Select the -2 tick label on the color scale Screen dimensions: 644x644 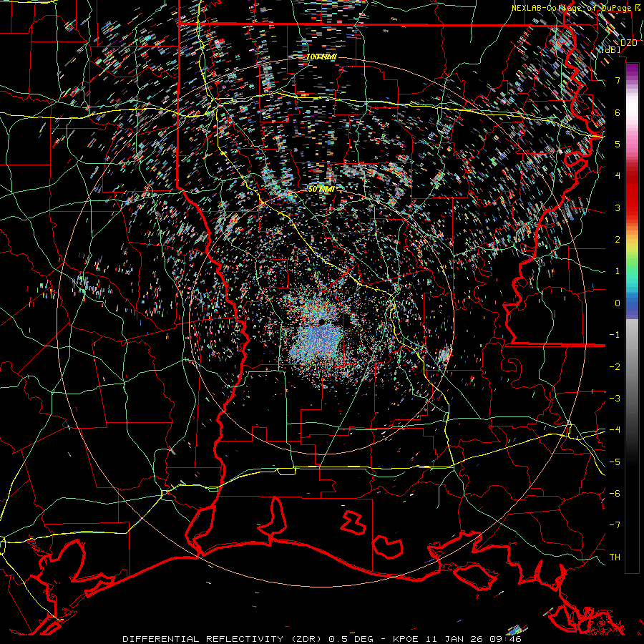pyautogui.click(x=615, y=367)
